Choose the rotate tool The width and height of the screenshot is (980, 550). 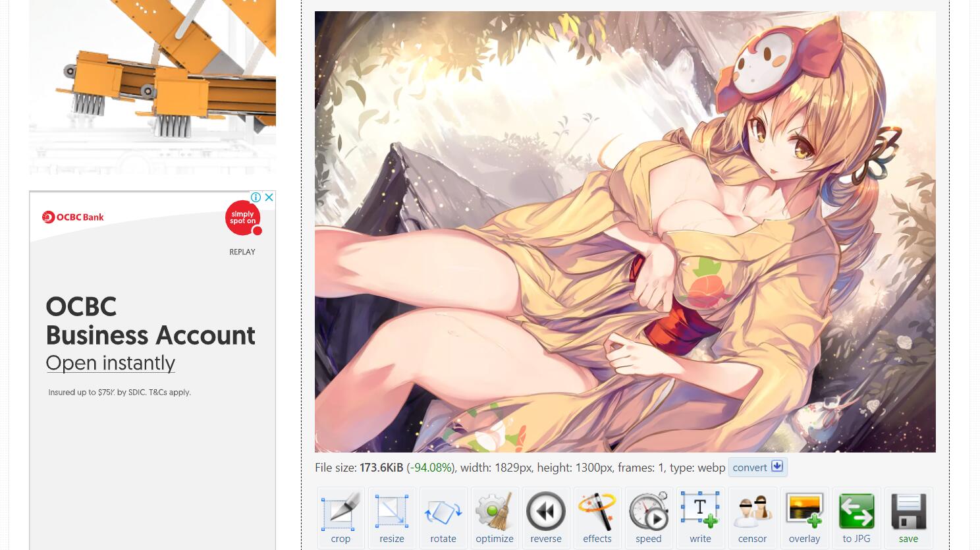(443, 518)
